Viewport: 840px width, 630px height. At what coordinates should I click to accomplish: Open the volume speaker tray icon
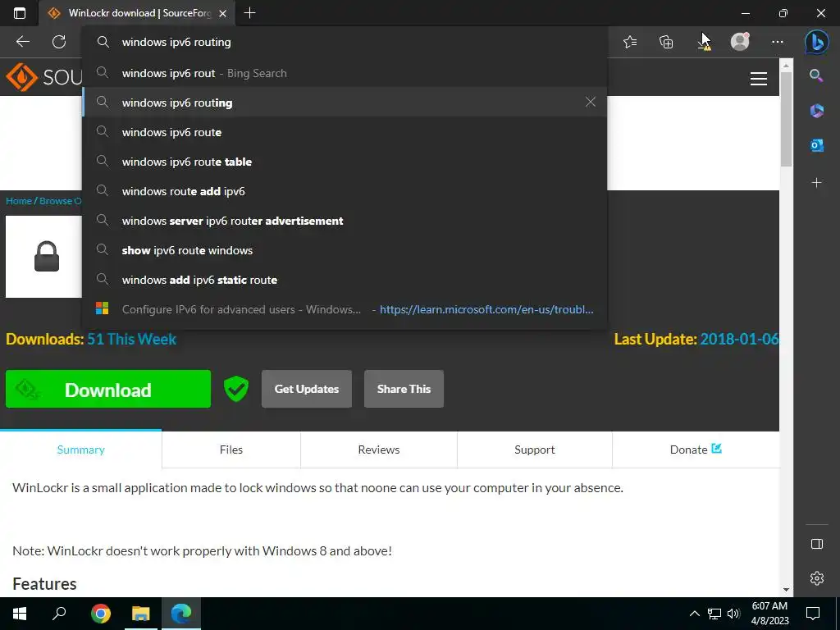[733, 614]
